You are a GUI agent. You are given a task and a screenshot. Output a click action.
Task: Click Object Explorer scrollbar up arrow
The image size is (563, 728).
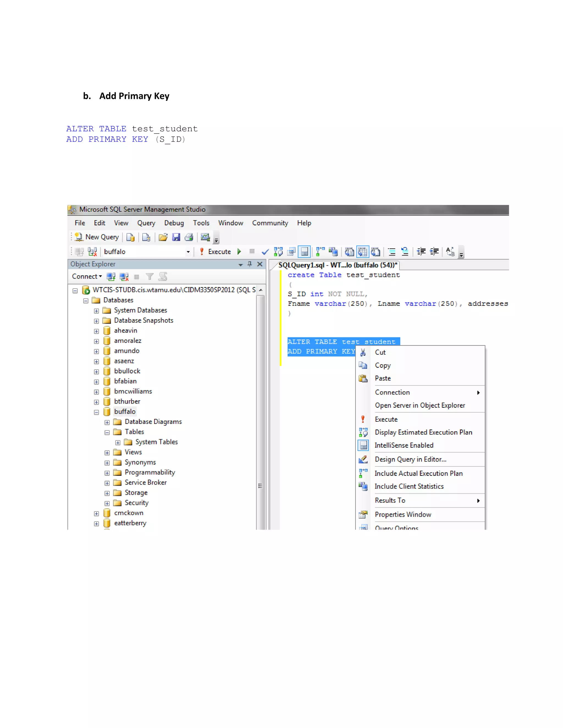click(x=261, y=290)
